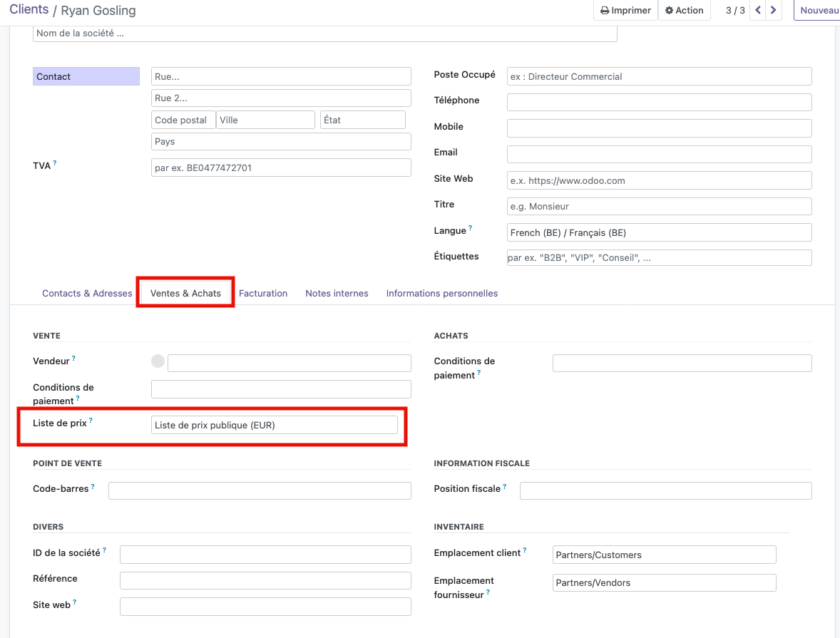This screenshot has height=638, width=840.
Task: Click into the Email input field
Action: (x=659, y=154)
